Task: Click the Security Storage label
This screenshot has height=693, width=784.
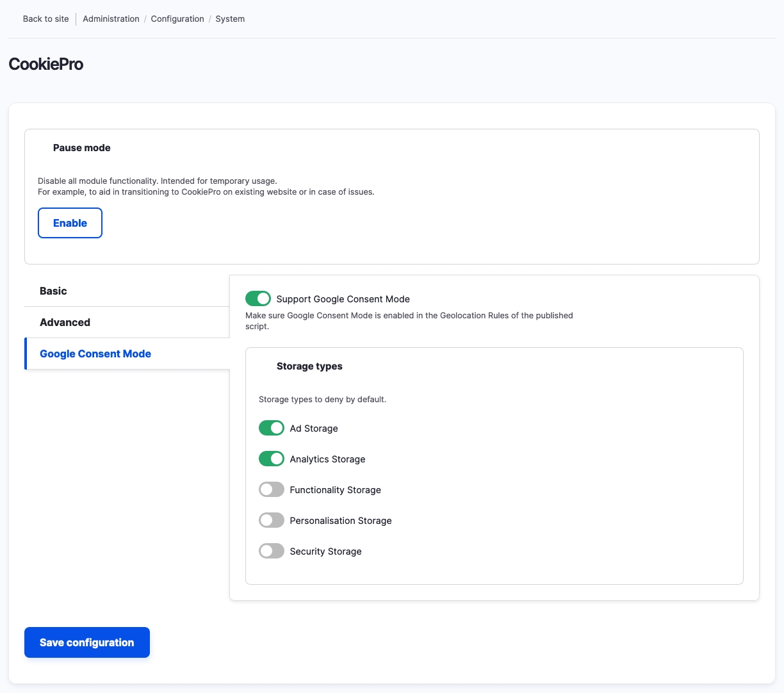Action: click(325, 551)
